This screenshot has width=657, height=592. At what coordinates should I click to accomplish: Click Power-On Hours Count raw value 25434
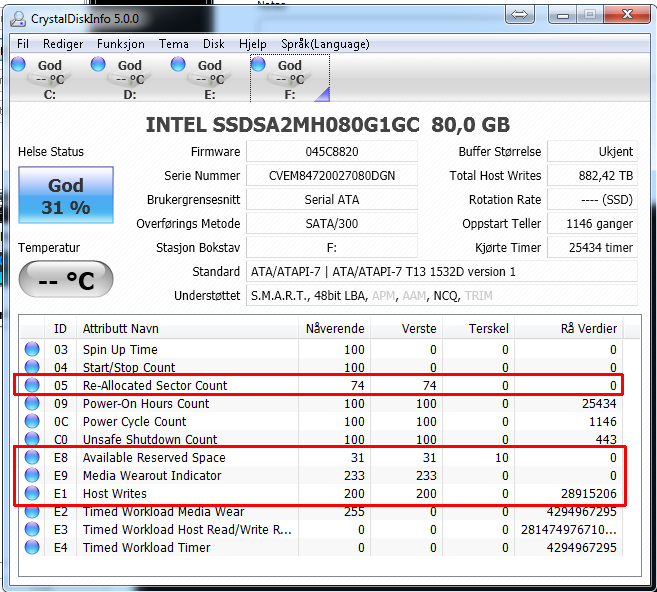(599, 403)
